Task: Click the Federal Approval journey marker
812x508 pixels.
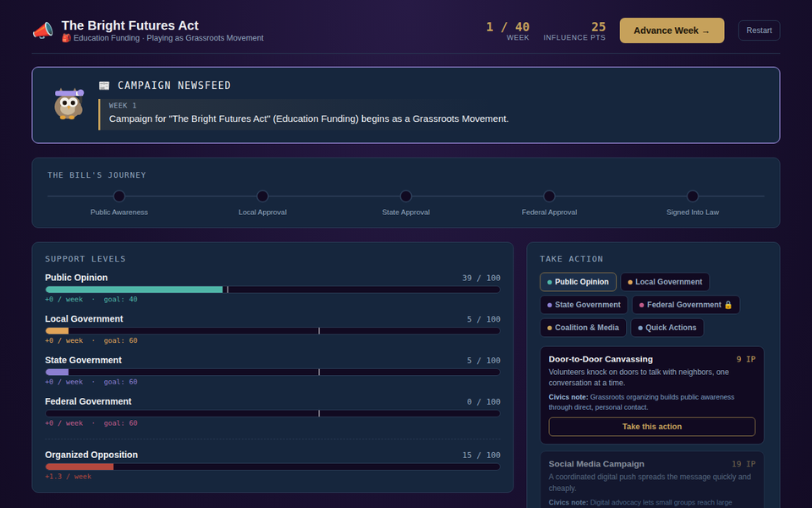Action: coord(549,196)
